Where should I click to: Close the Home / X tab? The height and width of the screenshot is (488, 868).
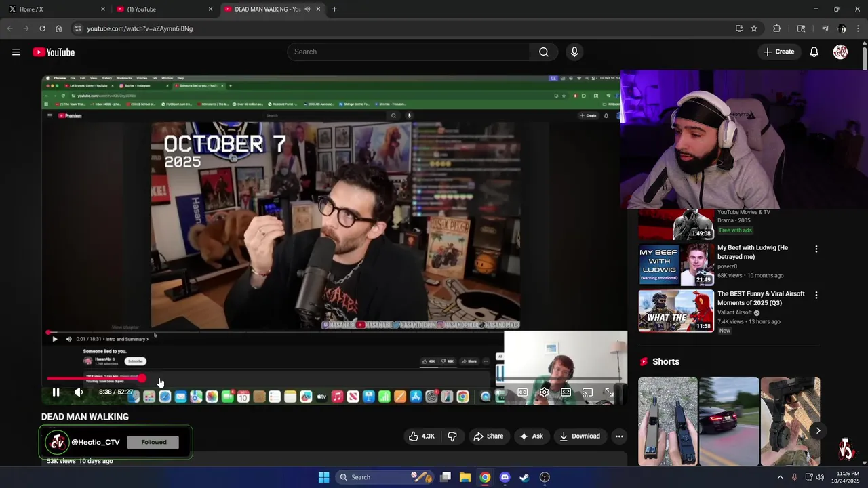pos(103,9)
